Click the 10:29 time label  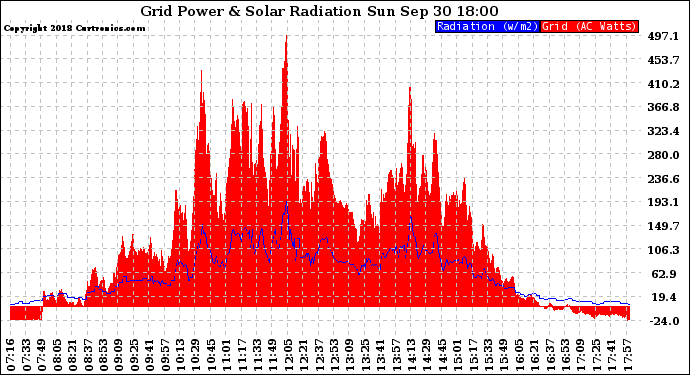[195, 355]
